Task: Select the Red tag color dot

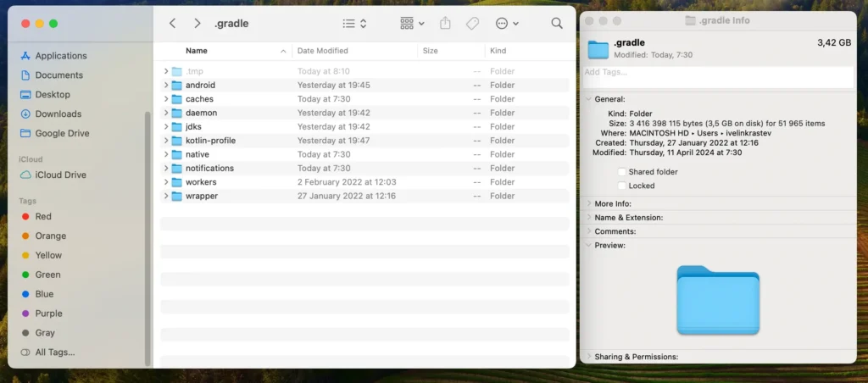Action: (x=25, y=217)
